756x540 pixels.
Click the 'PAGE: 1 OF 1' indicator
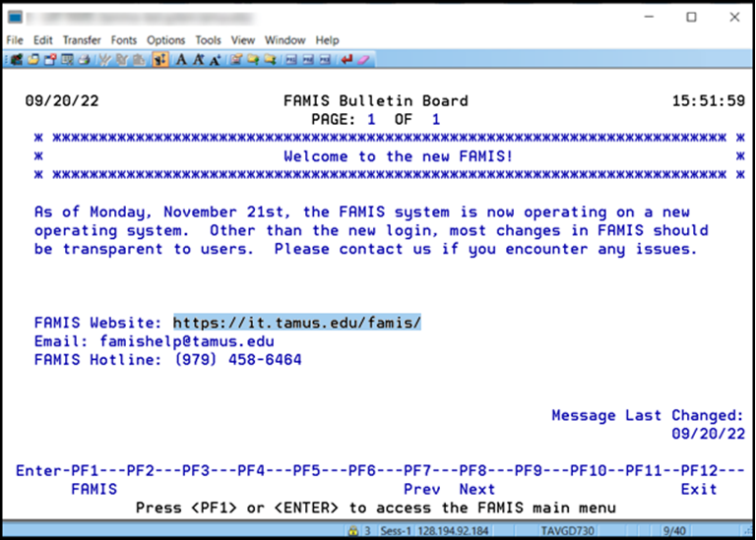click(x=376, y=119)
